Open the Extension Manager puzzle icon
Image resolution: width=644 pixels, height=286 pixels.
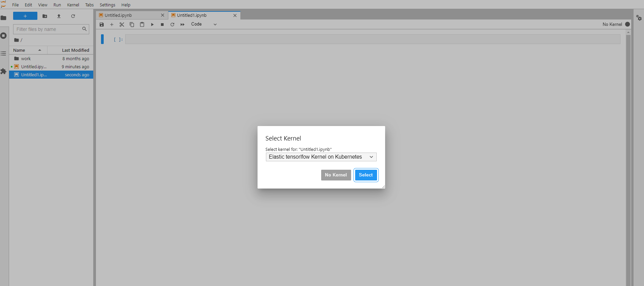[3, 71]
